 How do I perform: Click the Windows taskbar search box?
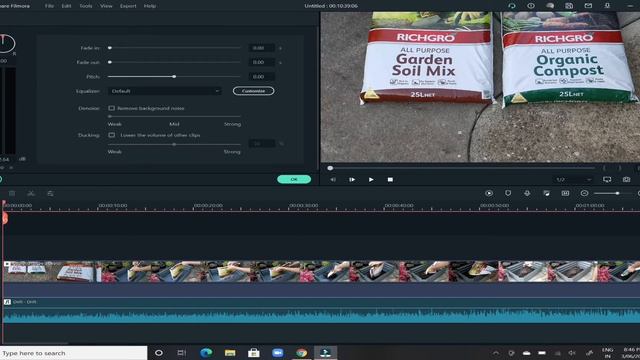coord(73,353)
